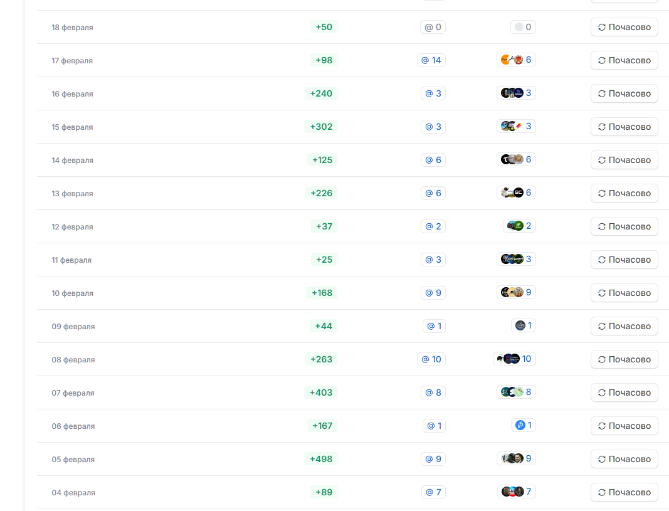The width and height of the screenshot is (669, 511).
Task: Select the +37 subscriber growth value
Action: pyautogui.click(x=324, y=227)
